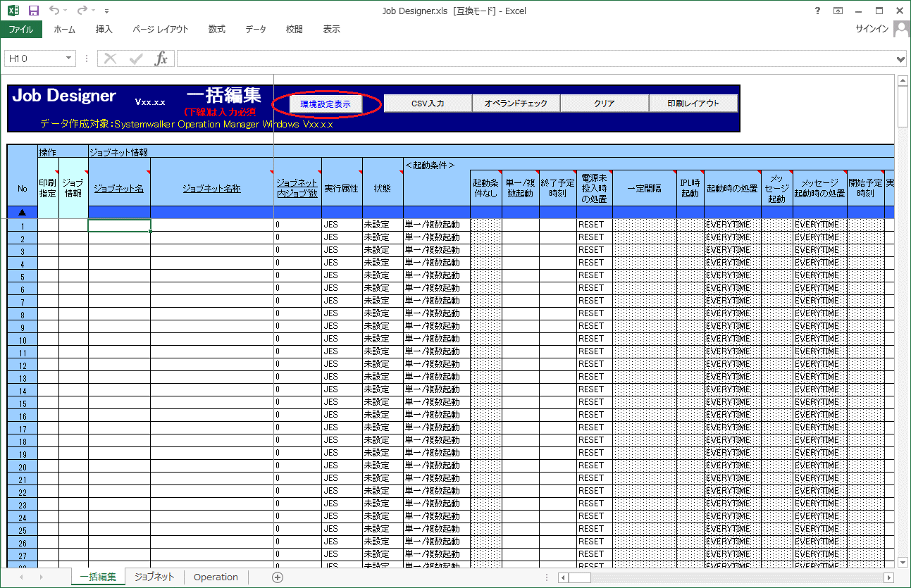Screen dimensions: 911x588
Task: Click the 環境設定表示 button
Action: coord(326,104)
